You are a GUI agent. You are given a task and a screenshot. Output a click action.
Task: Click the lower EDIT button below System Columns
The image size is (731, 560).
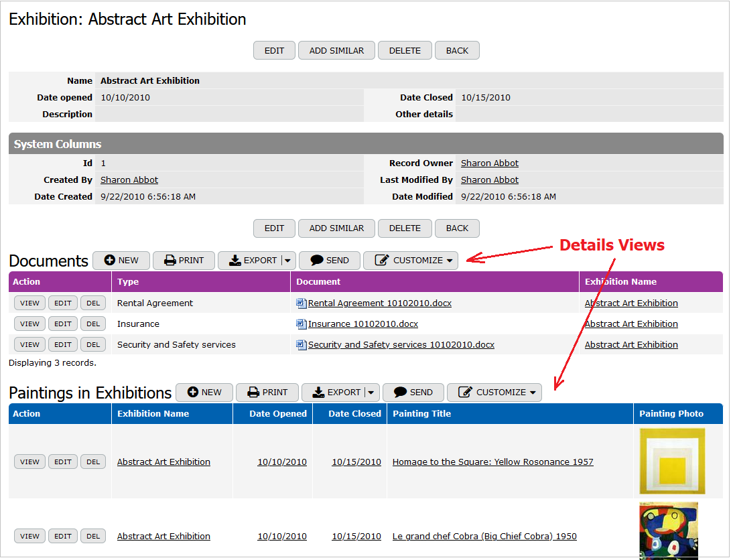pyautogui.click(x=274, y=228)
